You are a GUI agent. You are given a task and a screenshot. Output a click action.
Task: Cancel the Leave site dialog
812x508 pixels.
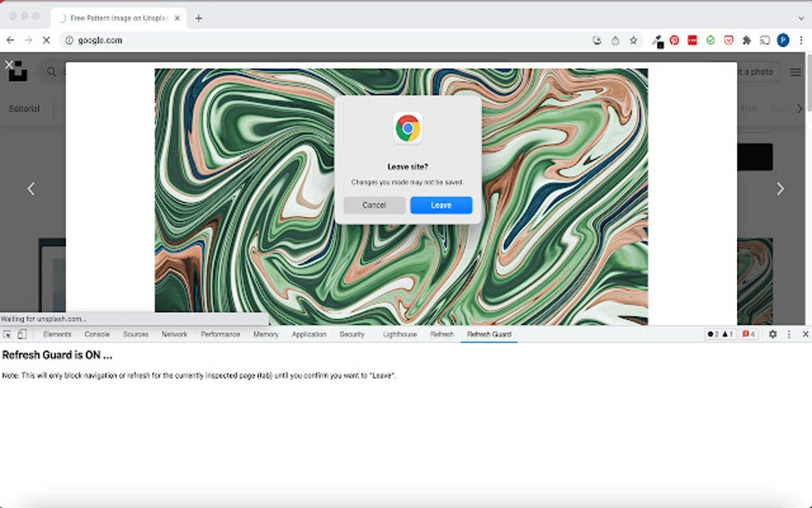coord(374,205)
